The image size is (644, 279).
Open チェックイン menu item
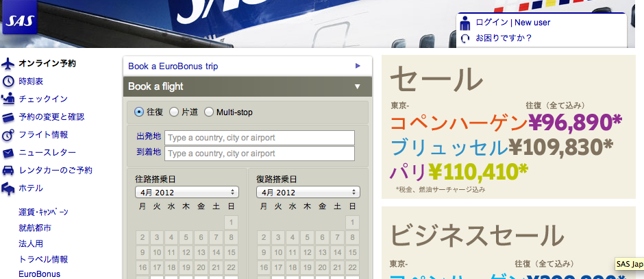(x=43, y=99)
